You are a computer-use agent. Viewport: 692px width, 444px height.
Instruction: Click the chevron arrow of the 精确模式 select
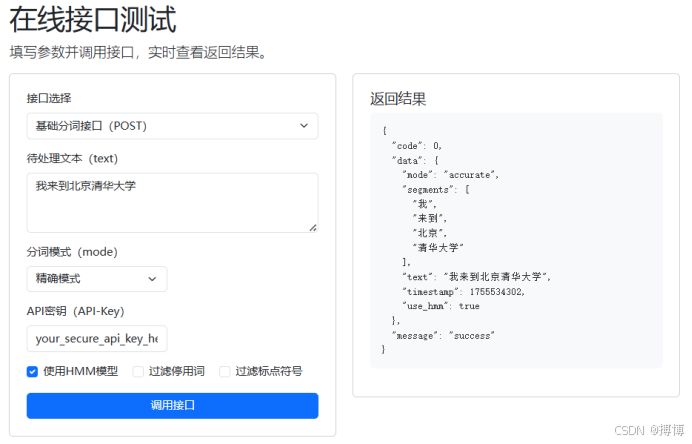tap(152, 279)
